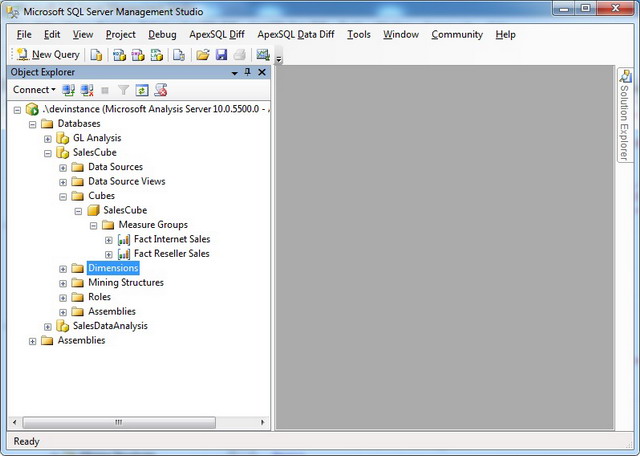Click the Refresh icon in Object Explorer
This screenshot has height=456, width=640.
142,90
